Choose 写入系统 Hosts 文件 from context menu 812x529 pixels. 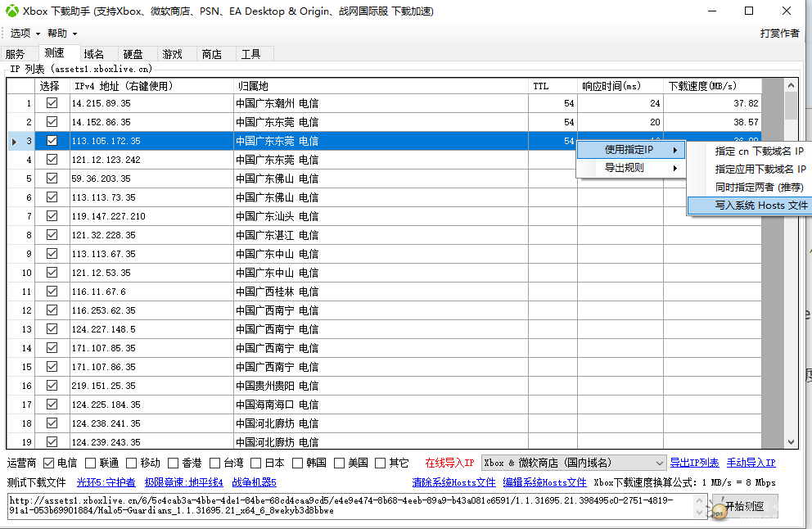(749, 206)
